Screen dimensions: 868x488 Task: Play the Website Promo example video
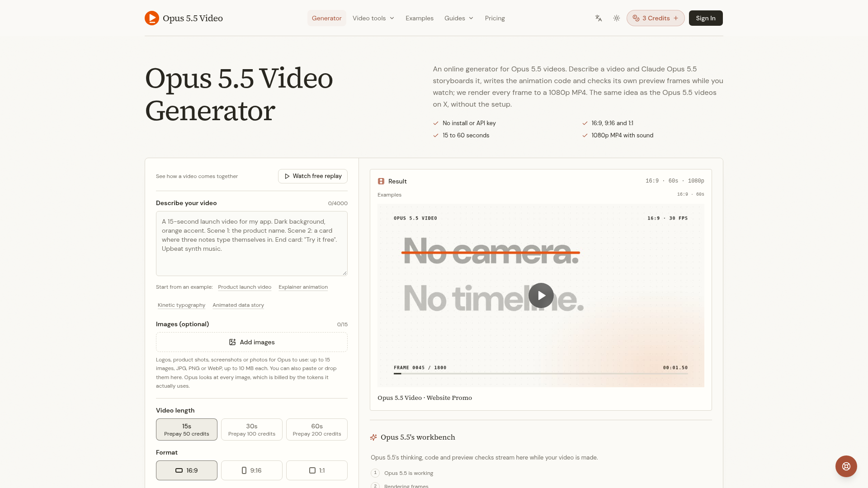[x=541, y=296]
